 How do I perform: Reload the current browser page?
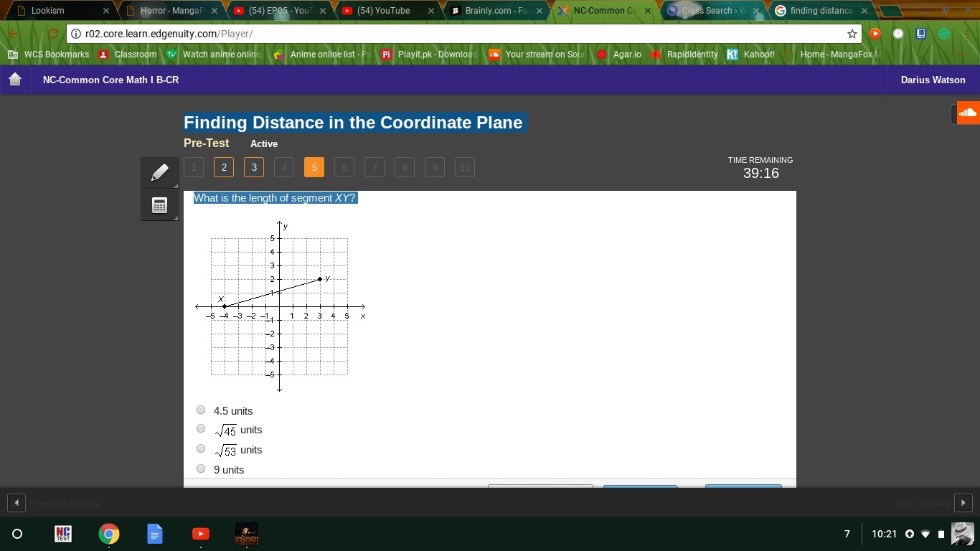coord(52,34)
